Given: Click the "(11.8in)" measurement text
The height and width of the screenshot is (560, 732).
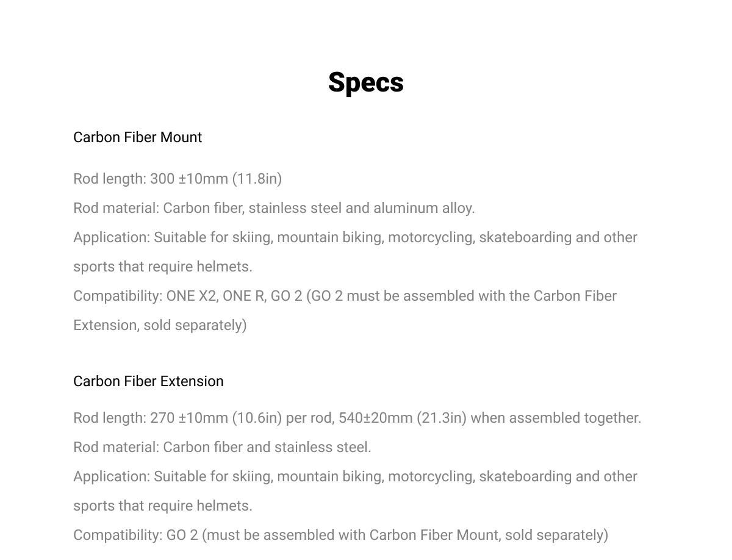Looking at the screenshot, I should pos(257,179).
